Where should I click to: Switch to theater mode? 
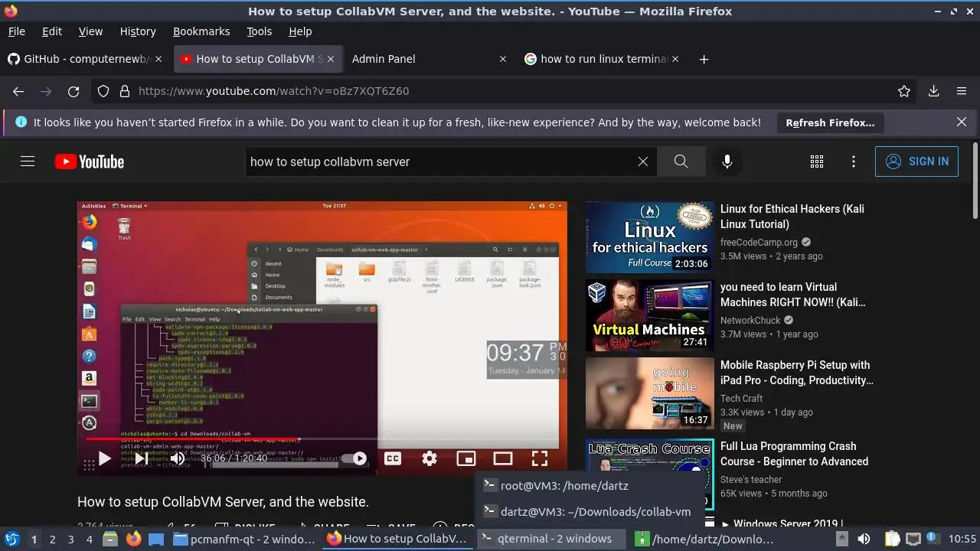coord(503,458)
